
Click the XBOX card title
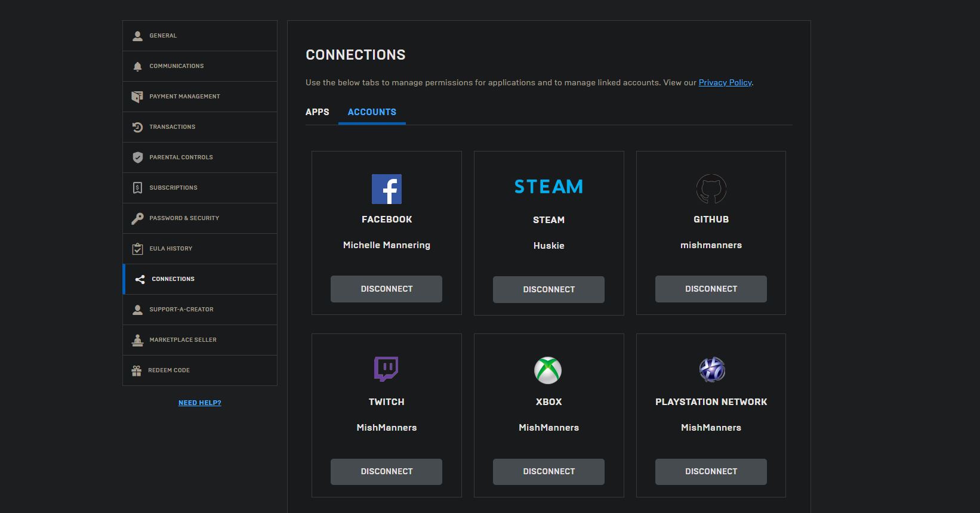[x=549, y=402]
